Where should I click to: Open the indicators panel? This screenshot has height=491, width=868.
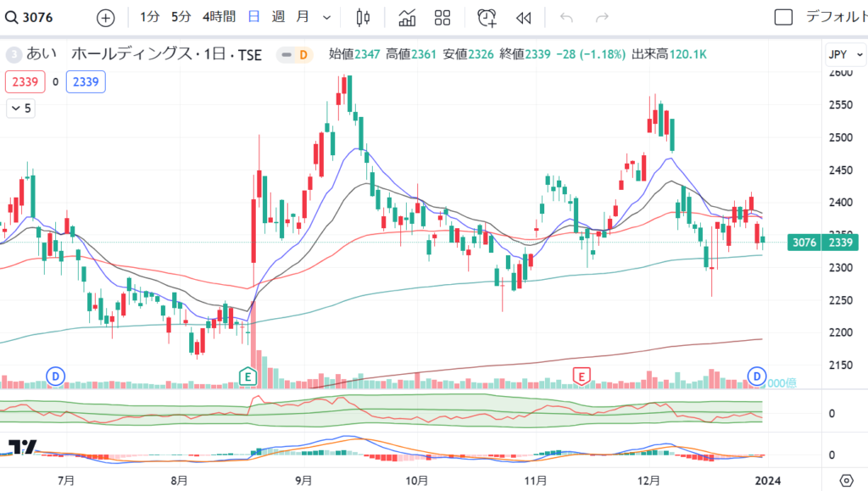407,17
